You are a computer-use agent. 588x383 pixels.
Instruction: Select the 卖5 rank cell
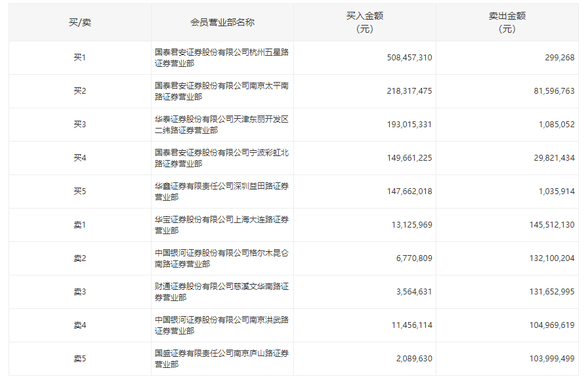(79, 359)
